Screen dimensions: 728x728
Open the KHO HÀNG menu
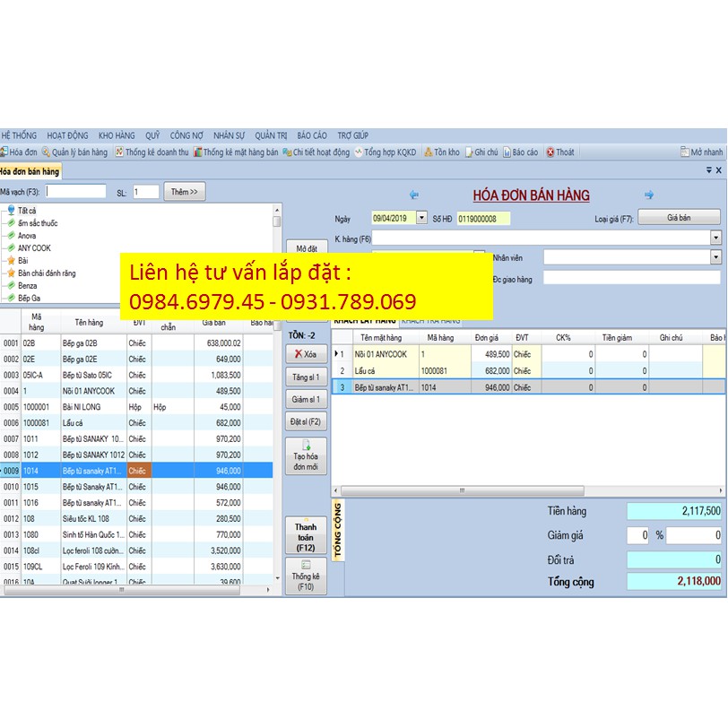coord(117,135)
